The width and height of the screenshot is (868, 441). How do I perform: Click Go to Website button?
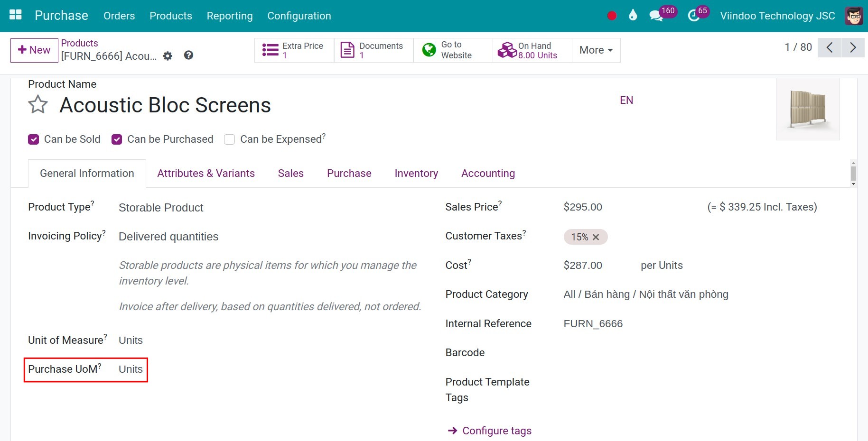(453, 50)
